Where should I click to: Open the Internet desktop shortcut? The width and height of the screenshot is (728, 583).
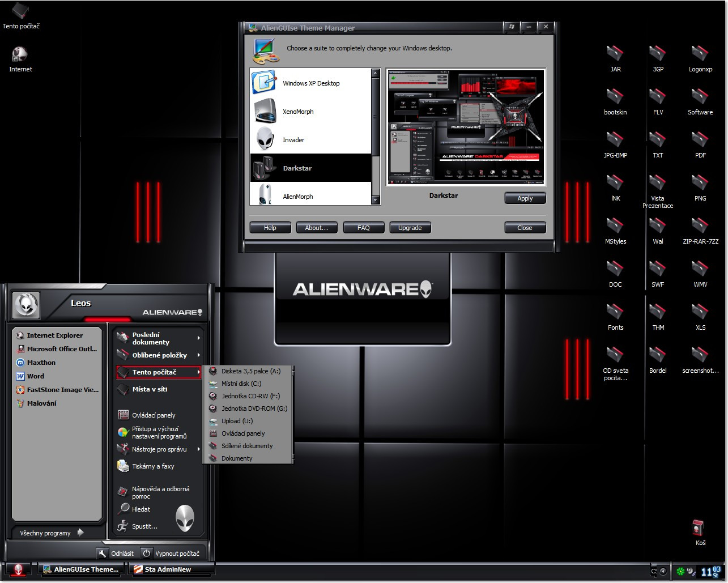(x=20, y=59)
